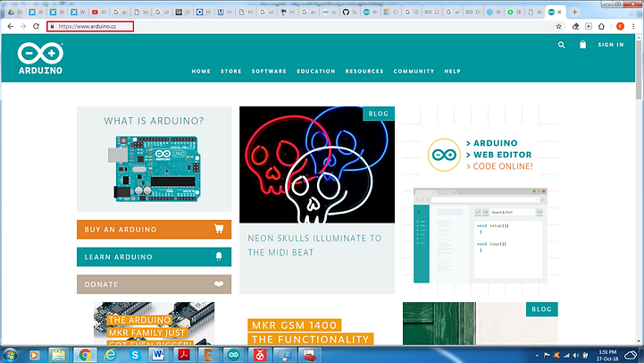The width and height of the screenshot is (644, 363).
Task: Click the volume speaker tray icon
Action: pos(575,355)
